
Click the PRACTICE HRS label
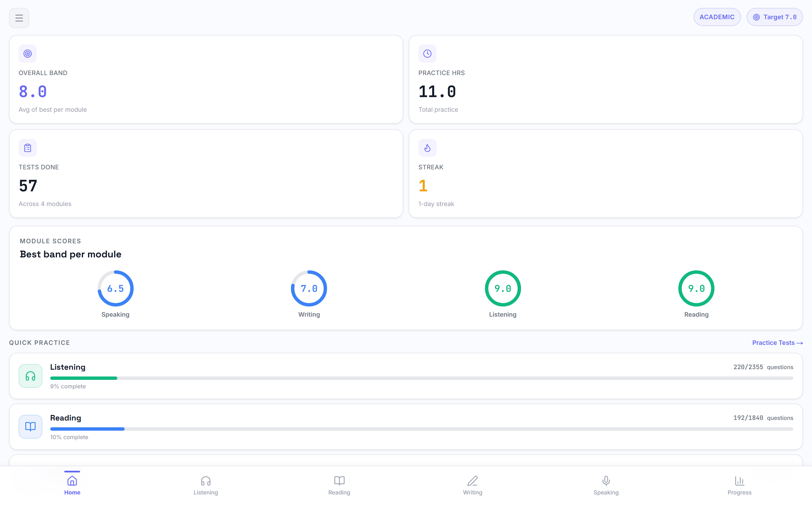[x=442, y=73]
